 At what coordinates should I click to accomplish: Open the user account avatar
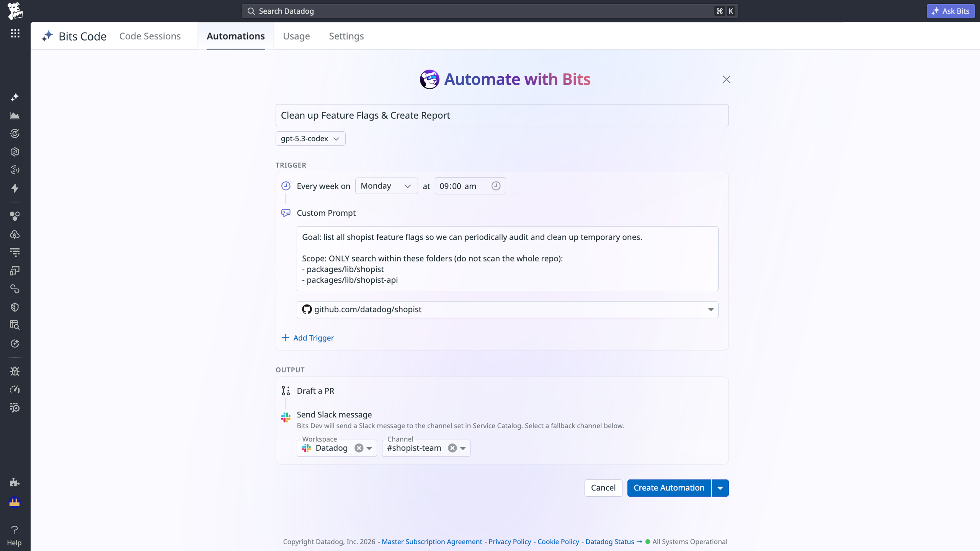pos(15,502)
